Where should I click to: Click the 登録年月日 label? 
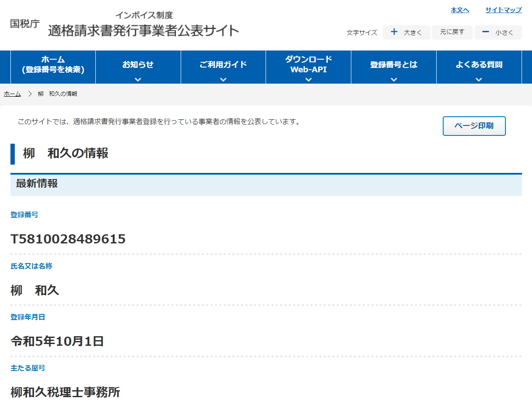(x=28, y=317)
